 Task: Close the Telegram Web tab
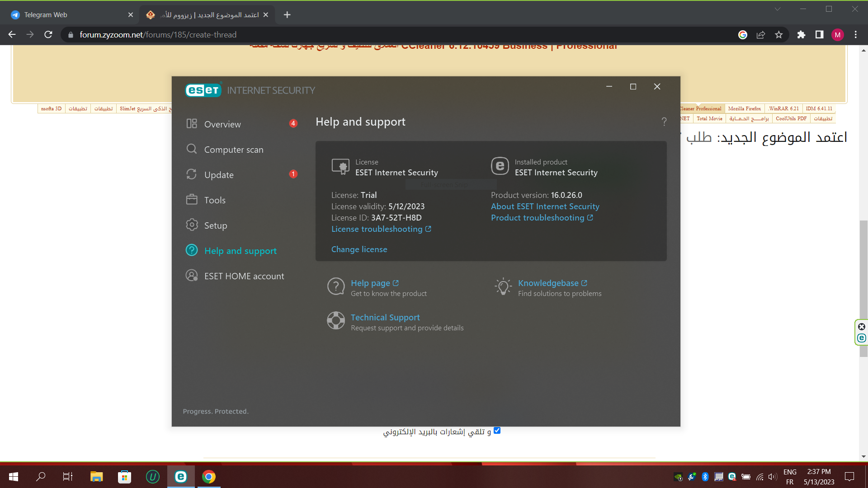pos(131,15)
